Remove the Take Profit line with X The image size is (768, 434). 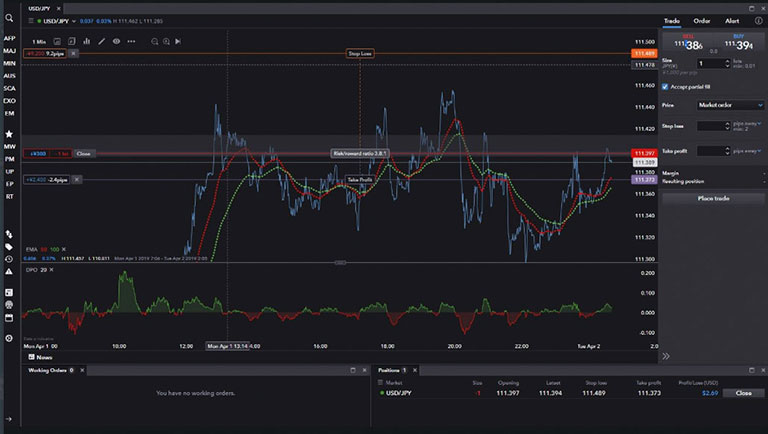point(76,180)
